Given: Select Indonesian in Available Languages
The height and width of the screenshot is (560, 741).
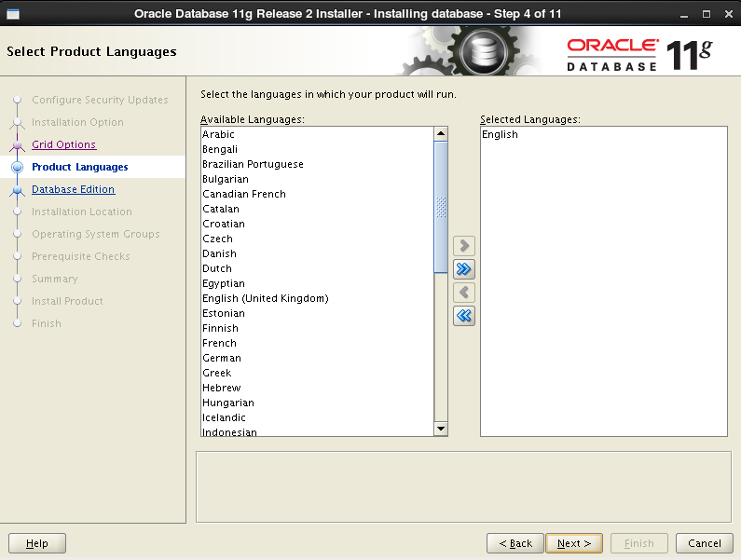Looking at the screenshot, I should (317, 431).
